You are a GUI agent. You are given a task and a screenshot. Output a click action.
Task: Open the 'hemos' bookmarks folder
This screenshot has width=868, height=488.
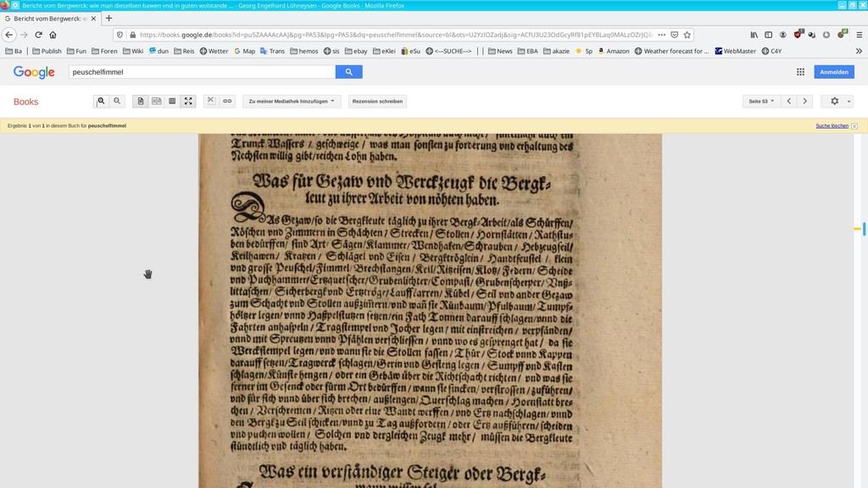click(x=304, y=51)
